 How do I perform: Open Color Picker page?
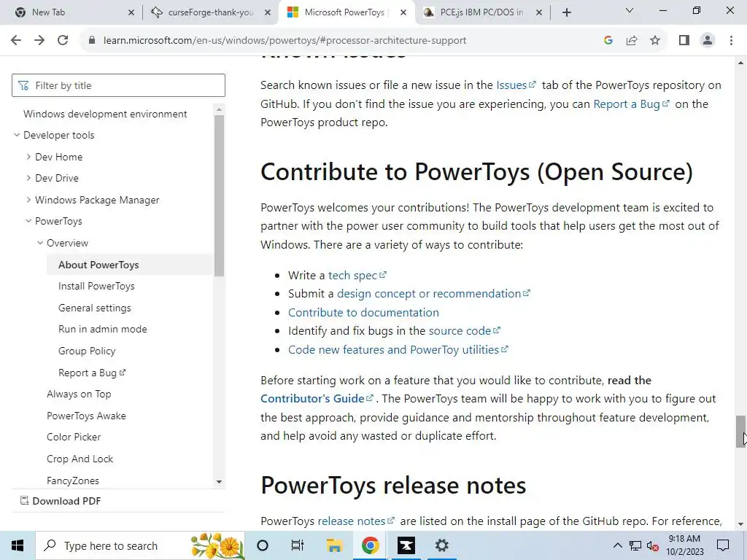[74, 437]
